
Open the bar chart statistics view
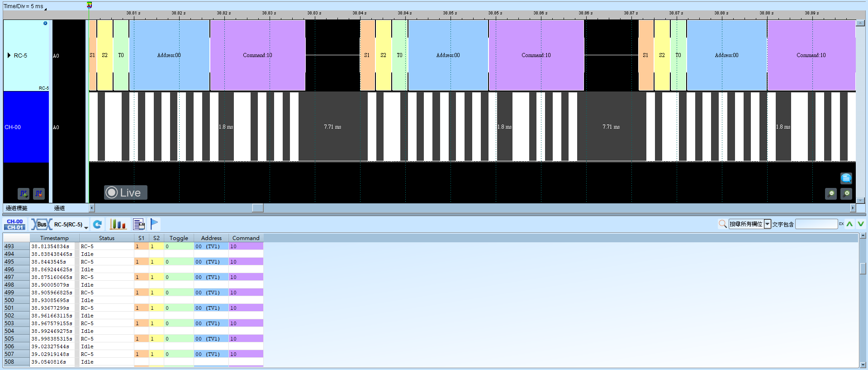(118, 224)
